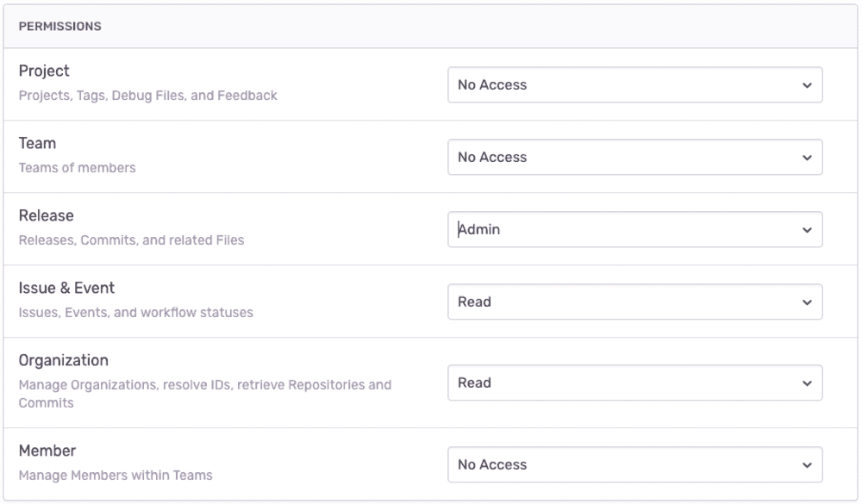Open the Issue & Event access dropdown
The width and height of the screenshot is (862, 504).
634,302
